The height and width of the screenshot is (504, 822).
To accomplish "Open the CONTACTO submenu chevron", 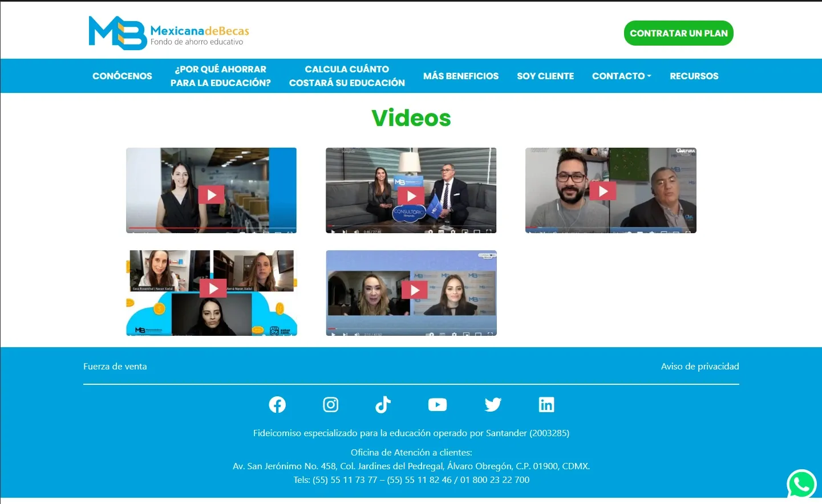I will (x=649, y=76).
